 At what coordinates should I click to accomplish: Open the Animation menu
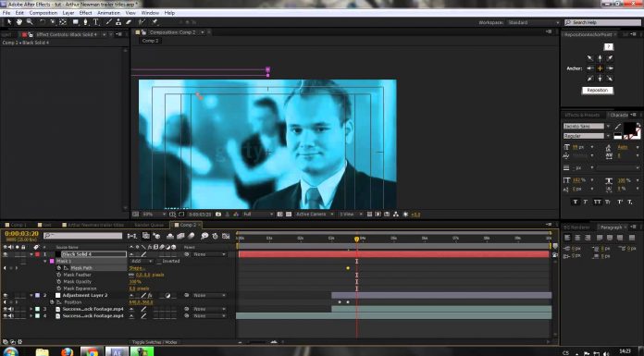tap(108, 13)
